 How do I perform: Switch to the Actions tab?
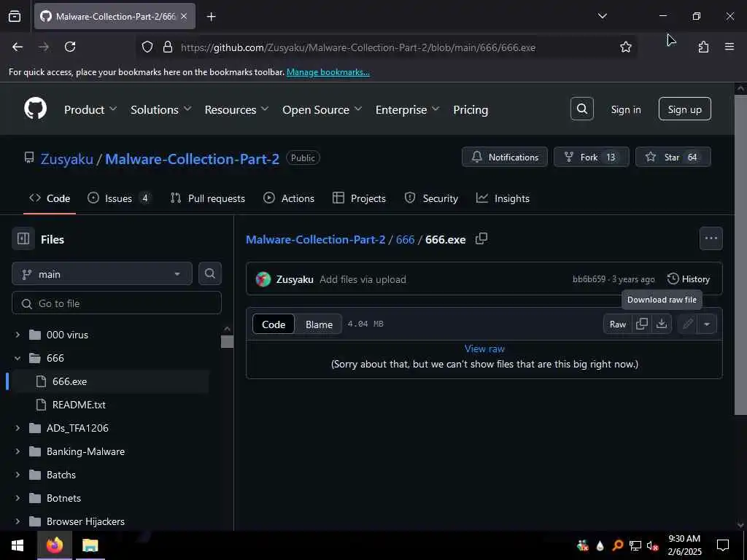click(289, 198)
